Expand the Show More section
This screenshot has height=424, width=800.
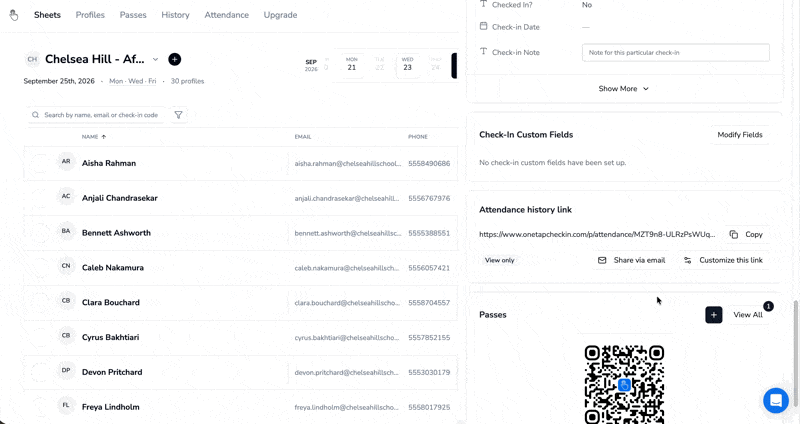[x=623, y=89]
